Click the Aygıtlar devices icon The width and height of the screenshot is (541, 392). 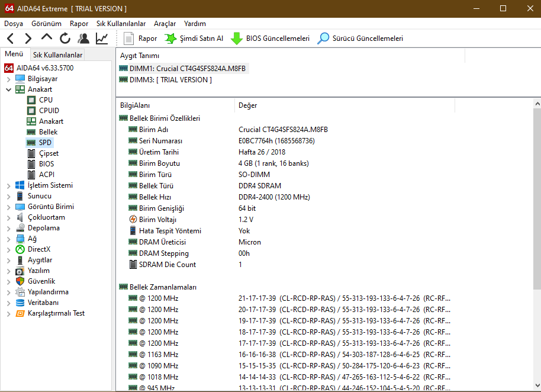coord(20,260)
